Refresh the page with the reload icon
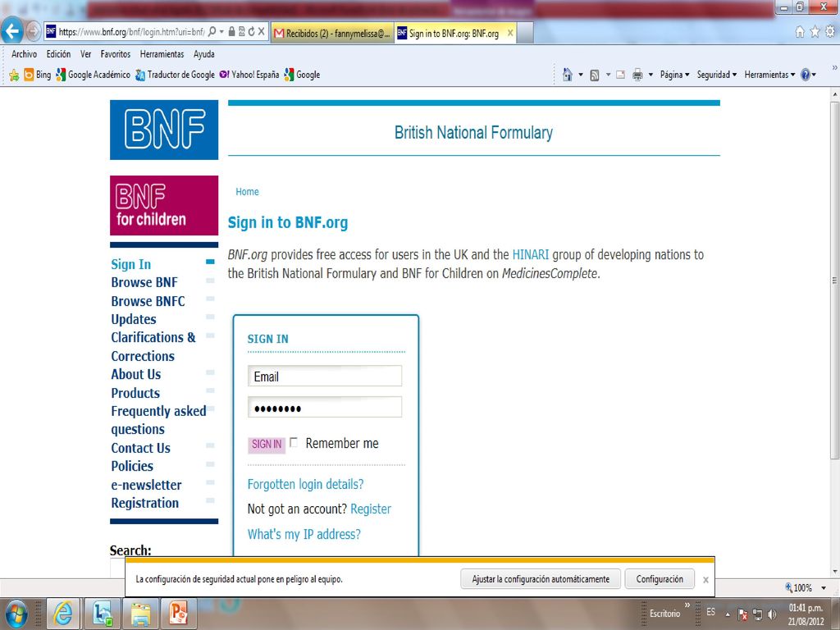The width and height of the screenshot is (840, 630). tap(251, 32)
